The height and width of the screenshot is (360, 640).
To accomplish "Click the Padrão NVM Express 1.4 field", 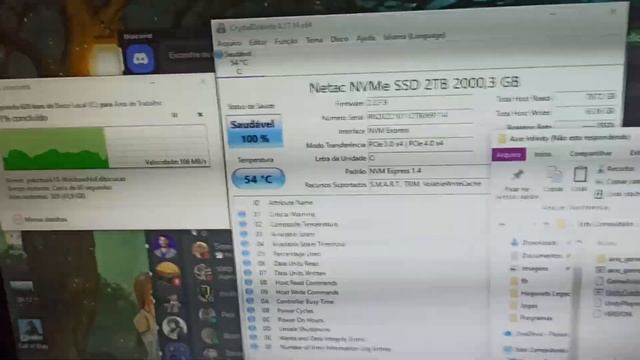I will (x=429, y=171).
